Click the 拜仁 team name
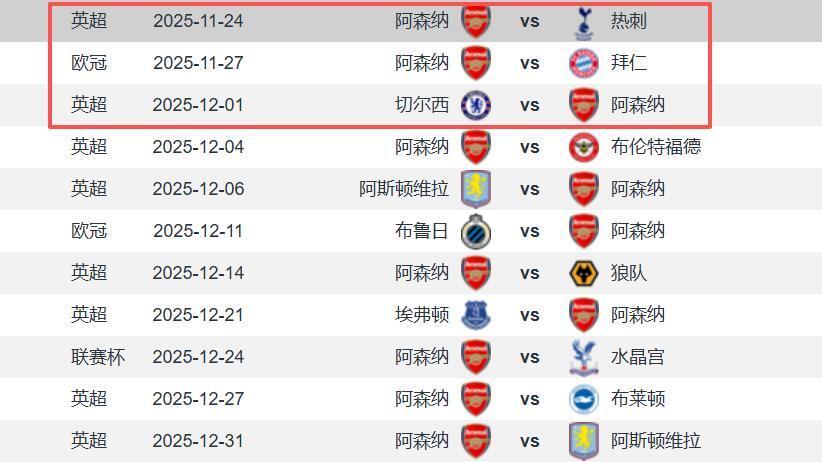This screenshot has height=462, width=822. (x=629, y=63)
